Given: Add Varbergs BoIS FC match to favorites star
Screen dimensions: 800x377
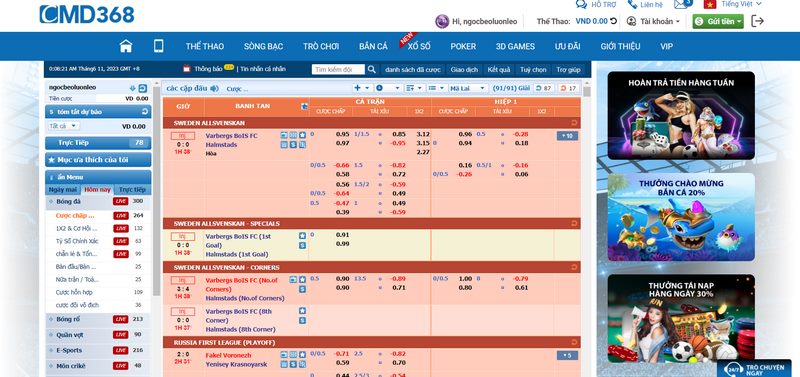Looking at the screenshot, I should point(303,135).
